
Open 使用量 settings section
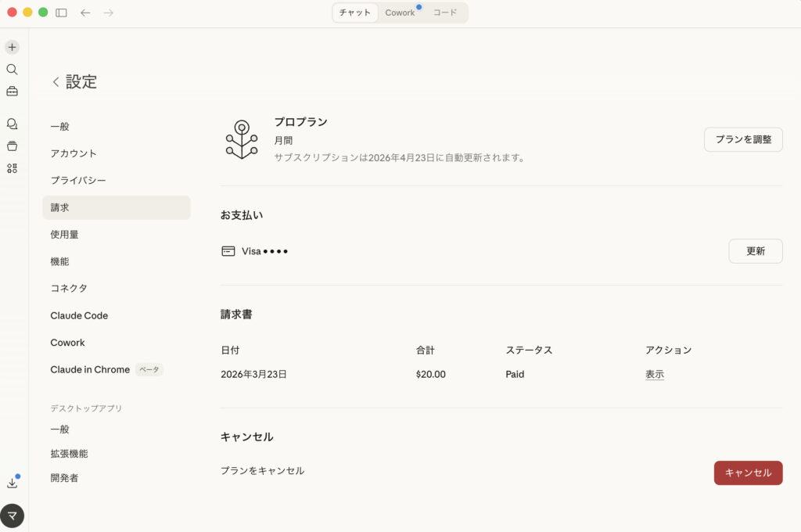64,234
